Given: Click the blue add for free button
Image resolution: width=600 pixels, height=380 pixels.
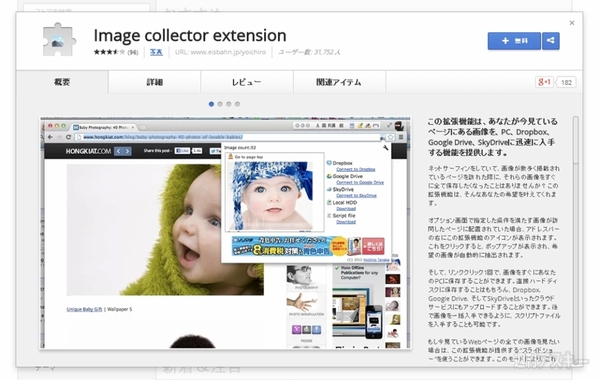Looking at the screenshot, I should (514, 41).
